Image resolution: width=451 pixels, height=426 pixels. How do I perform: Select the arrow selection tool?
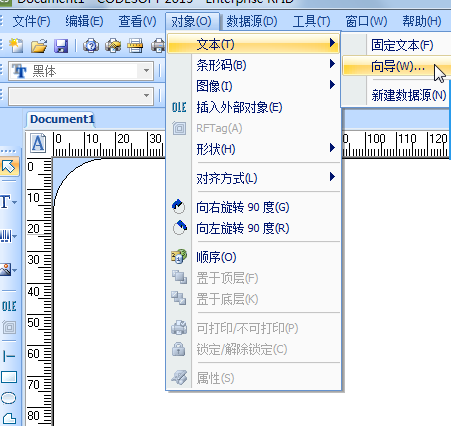[x=9, y=166]
